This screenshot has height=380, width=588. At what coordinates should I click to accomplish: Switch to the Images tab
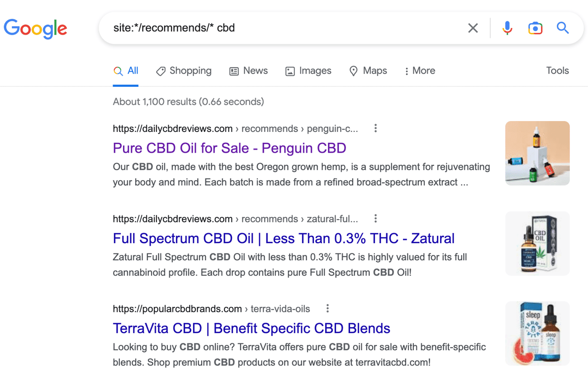pyautogui.click(x=308, y=71)
